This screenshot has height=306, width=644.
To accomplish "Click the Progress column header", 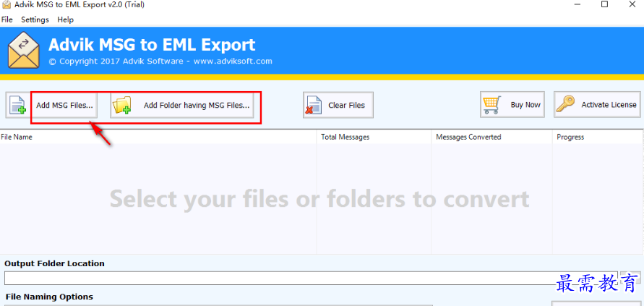I will 598,137.
